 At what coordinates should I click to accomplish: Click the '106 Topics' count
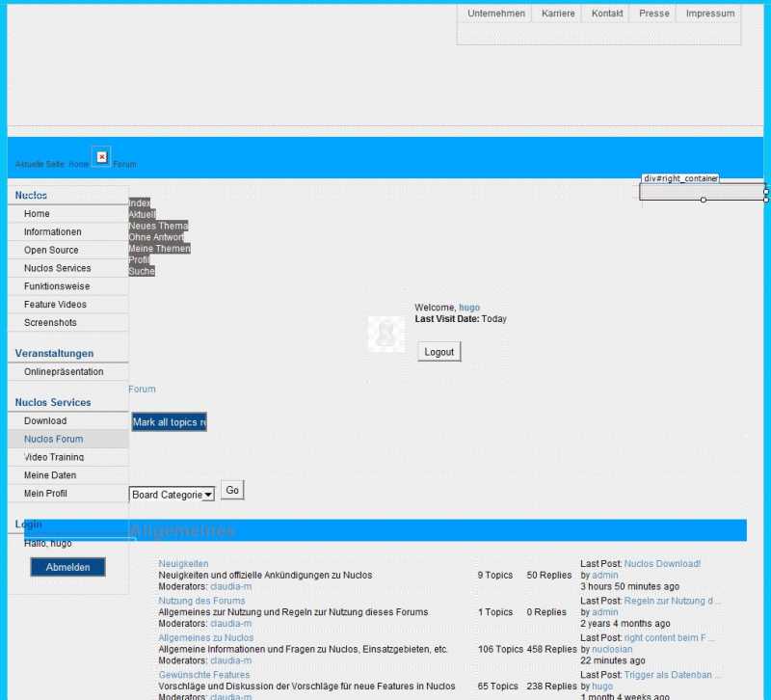500,649
